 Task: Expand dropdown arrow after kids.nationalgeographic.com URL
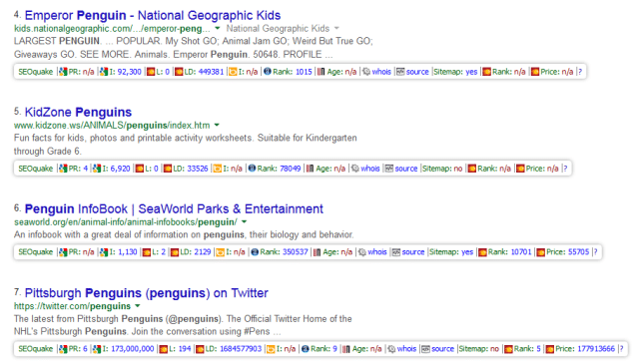(x=218, y=28)
